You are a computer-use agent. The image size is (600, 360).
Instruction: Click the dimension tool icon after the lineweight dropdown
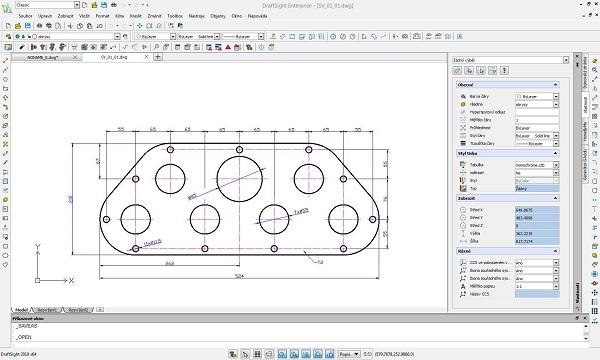(273, 36)
